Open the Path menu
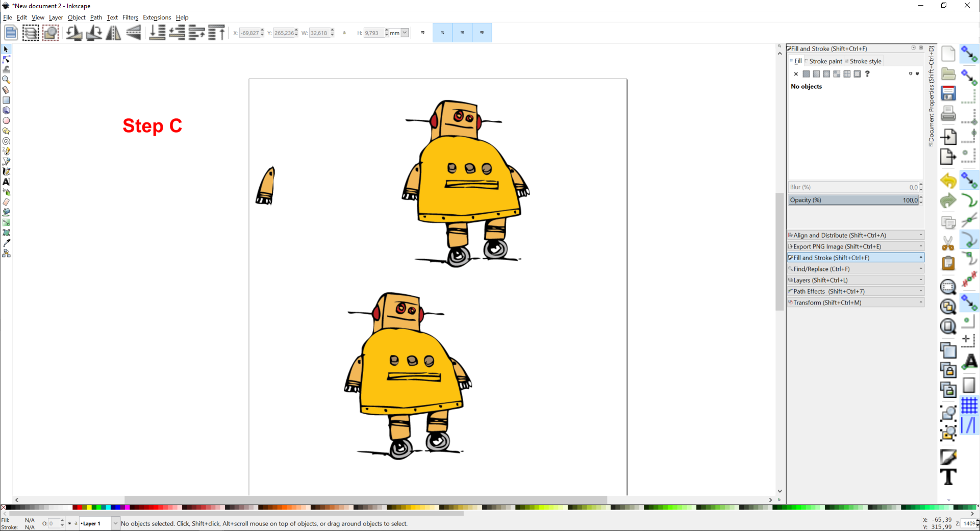The image size is (980, 531). pos(96,17)
